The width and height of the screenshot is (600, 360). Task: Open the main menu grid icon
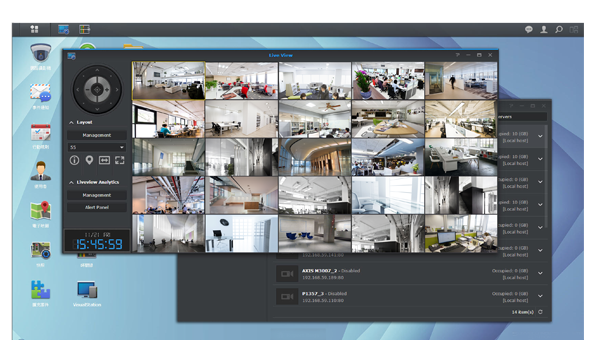[x=34, y=29]
